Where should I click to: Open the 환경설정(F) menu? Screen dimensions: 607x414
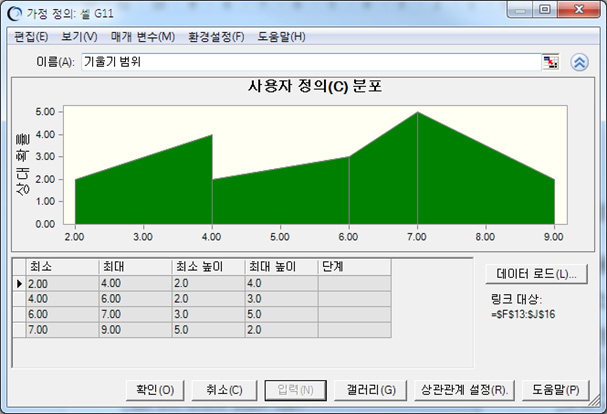coord(216,37)
